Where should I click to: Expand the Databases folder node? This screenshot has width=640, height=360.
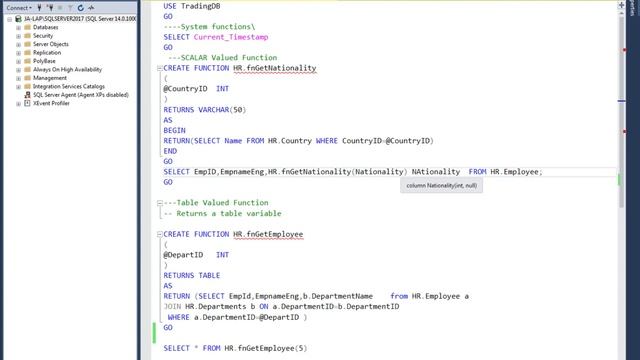click(x=18, y=28)
